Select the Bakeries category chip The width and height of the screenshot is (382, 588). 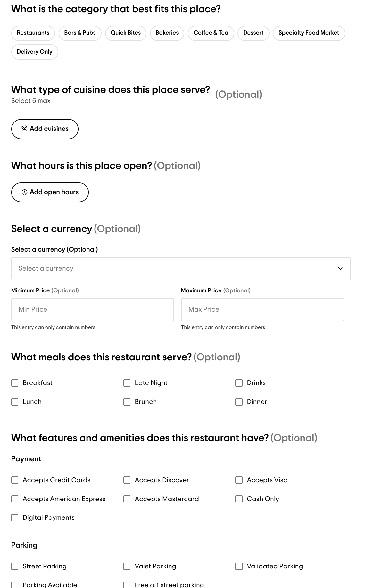point(167,33)
